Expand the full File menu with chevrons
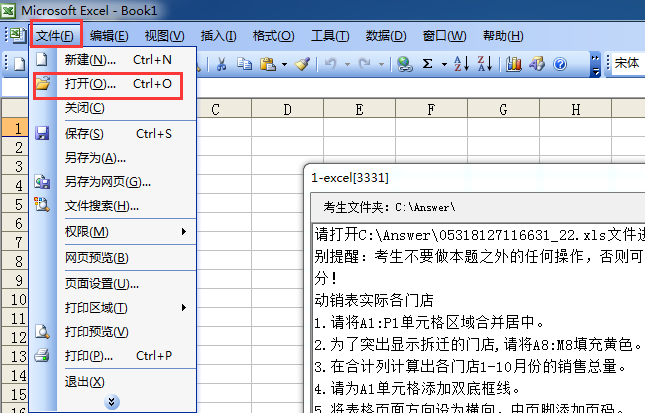Image resolution: width=645 pixels, height=413 pixels. 113,402
